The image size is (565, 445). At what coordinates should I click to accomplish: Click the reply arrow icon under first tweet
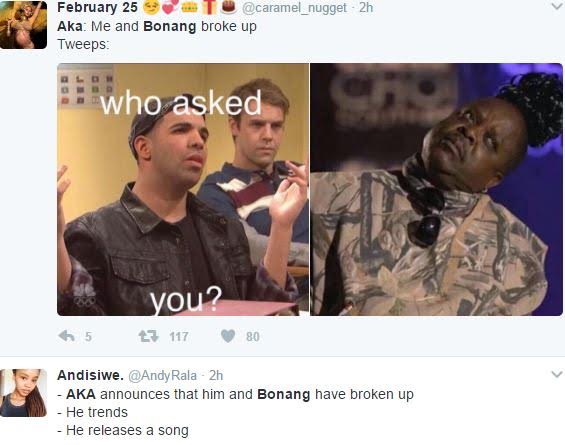click(67, 336)
